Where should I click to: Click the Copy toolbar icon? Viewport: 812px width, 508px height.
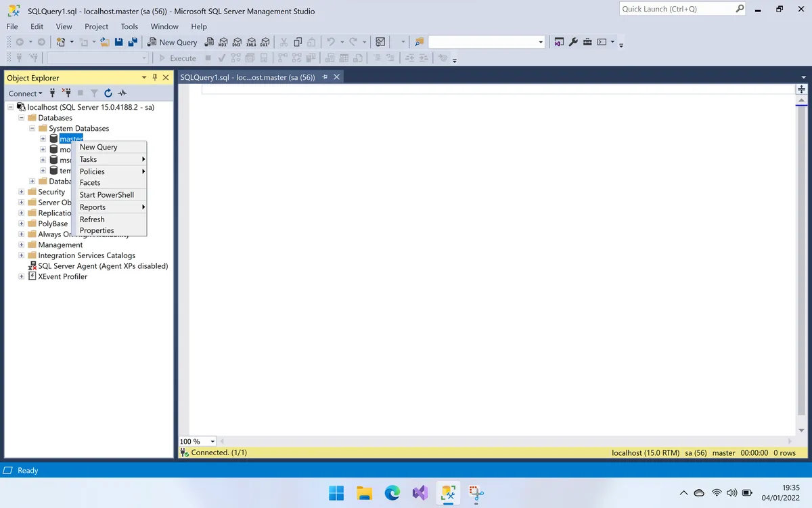point(298,42)
